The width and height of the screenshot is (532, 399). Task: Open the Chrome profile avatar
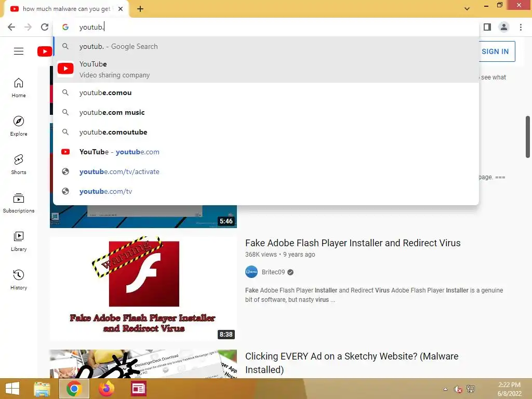(x=504, y=27)
